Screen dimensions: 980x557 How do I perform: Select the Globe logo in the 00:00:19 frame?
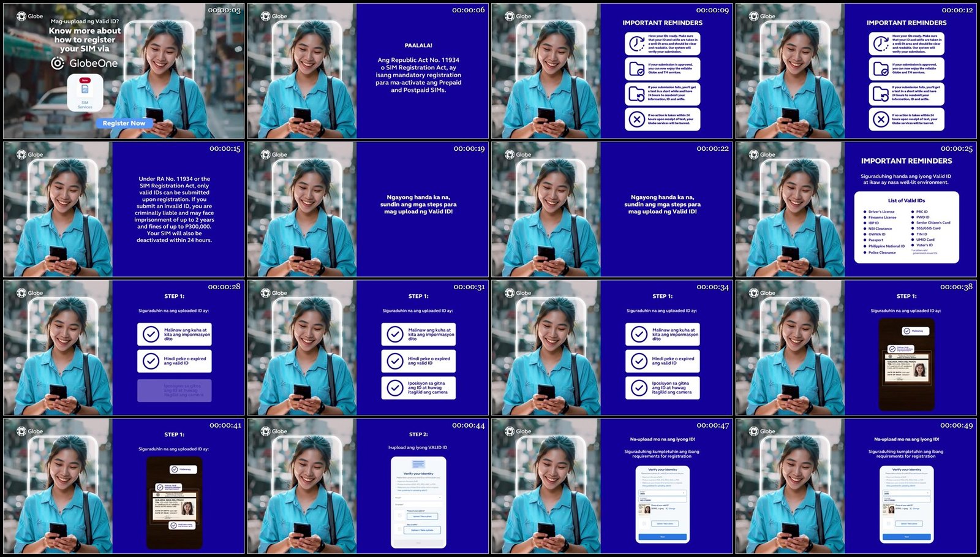click(x=274, y=154)
